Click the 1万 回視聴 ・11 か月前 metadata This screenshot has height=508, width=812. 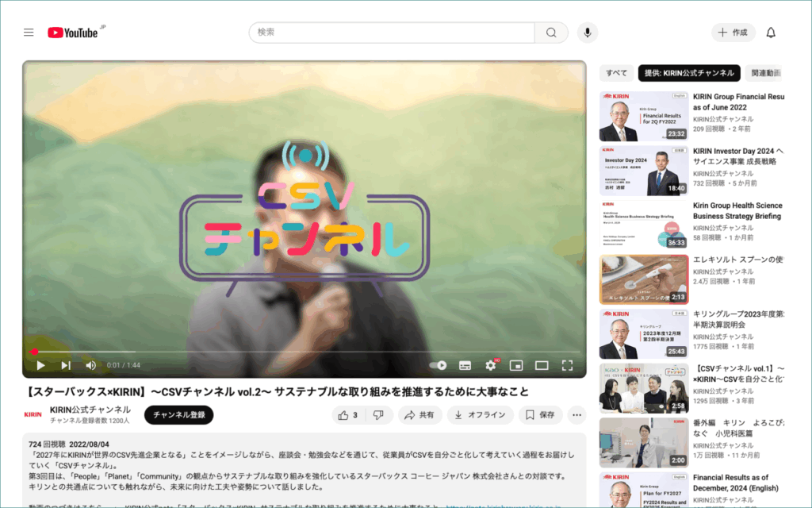[x=726, y=456]
